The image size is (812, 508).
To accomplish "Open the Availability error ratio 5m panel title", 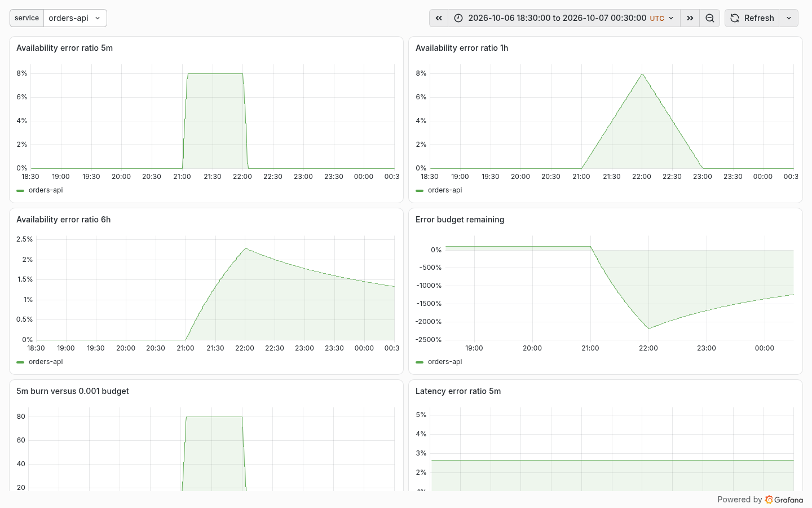I will [x=64, y=48].
